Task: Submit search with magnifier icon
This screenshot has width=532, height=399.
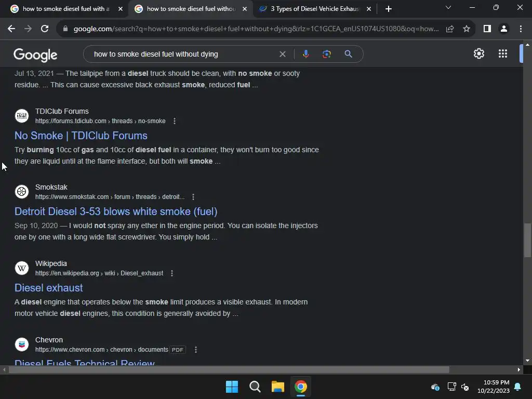Action: pyautogui.click(x=348, y=54)
